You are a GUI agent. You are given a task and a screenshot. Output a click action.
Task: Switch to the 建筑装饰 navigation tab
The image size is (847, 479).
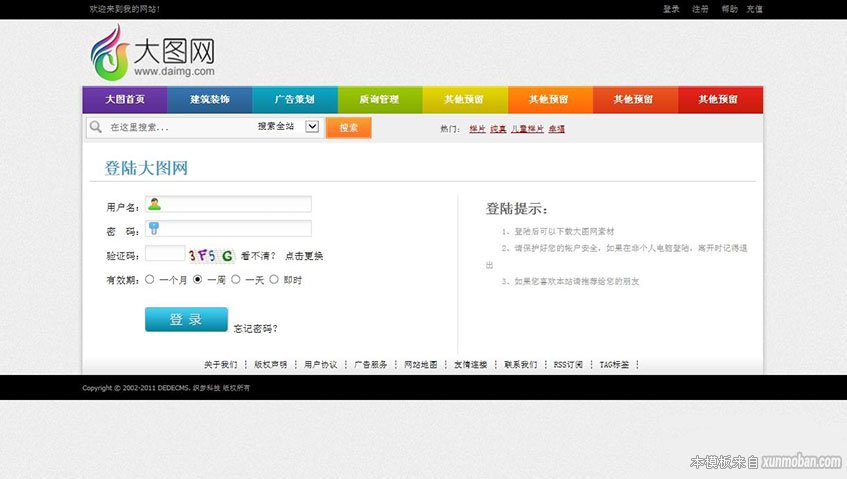click(210, 100)
